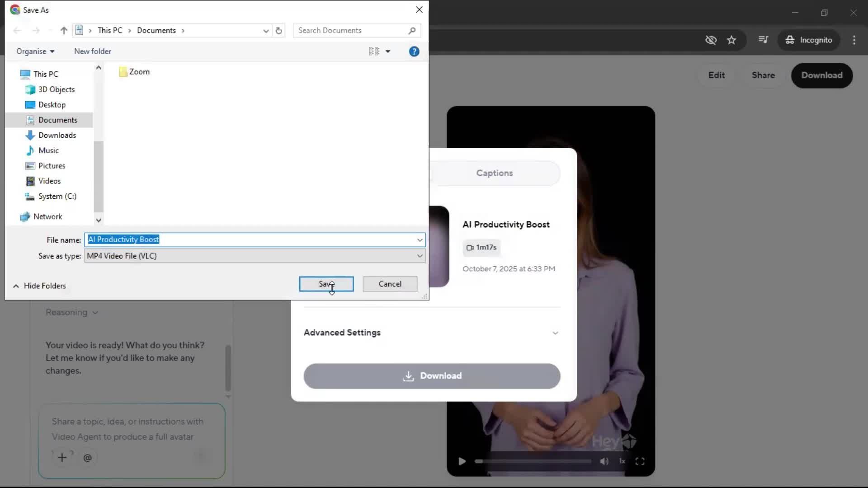Viewport: 868px width, 488px height.
Task: Enter fullscreen on the video player
Action: pos(640,461)
